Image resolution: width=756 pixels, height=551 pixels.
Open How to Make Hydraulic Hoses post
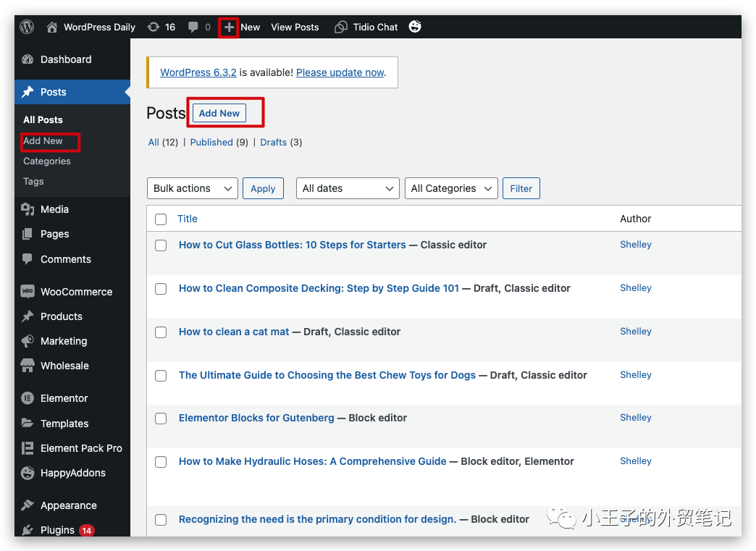point(312,460)
